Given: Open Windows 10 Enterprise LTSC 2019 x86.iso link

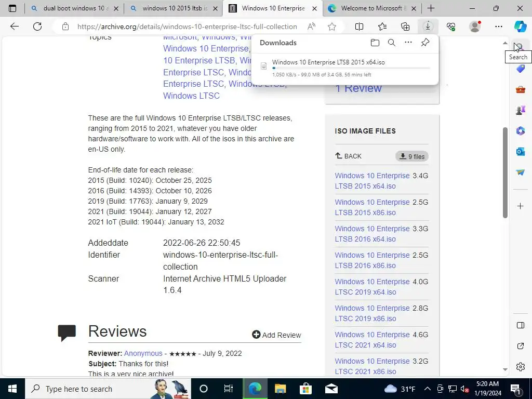Looking at the screenshot, I should tap(372, 313).
